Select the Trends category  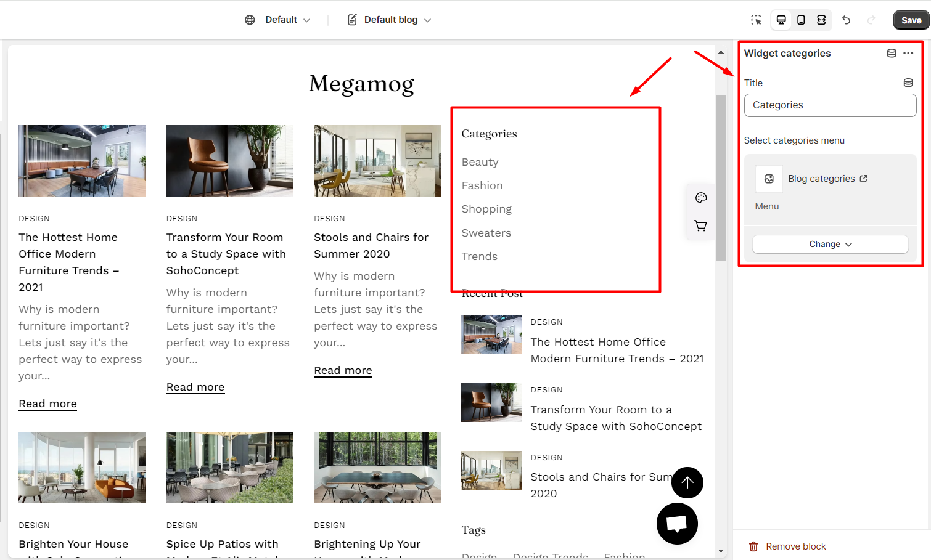(479, 256)
